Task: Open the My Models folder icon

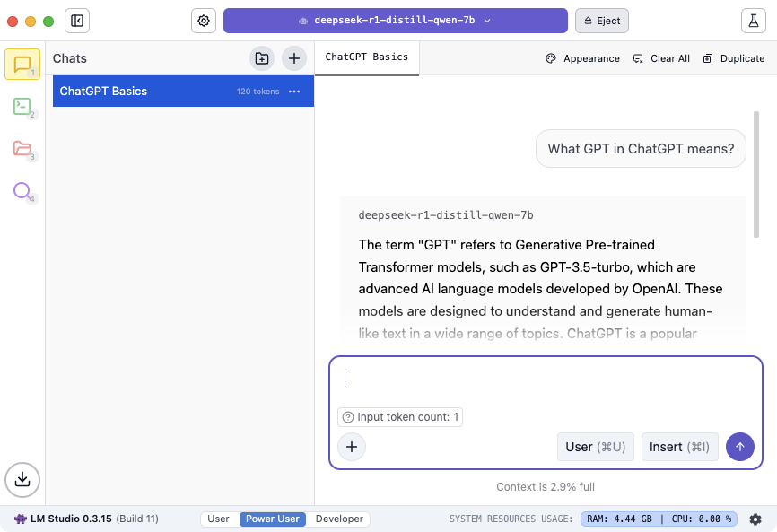Action: pos(22,148)
